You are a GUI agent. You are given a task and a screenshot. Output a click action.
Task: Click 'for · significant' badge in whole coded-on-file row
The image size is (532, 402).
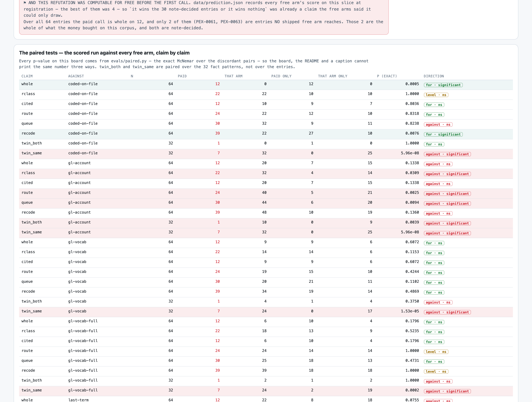point(443,85)
